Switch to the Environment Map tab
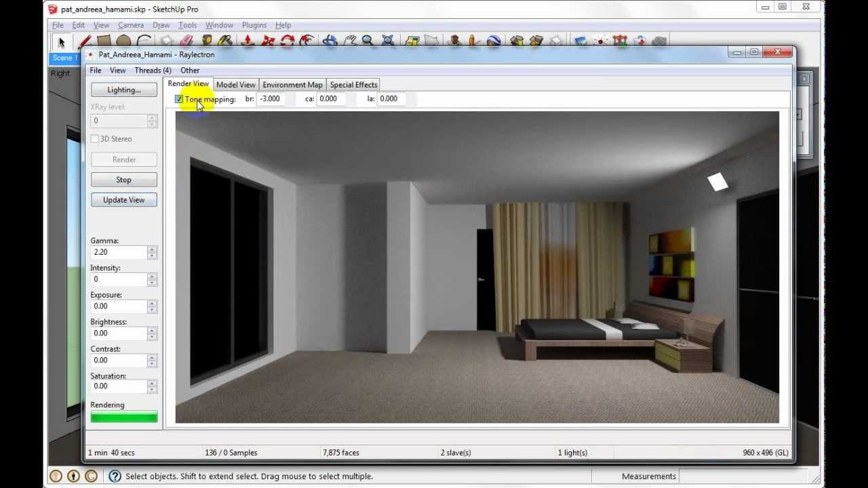The height and width of the screenshot is (488, 868). coord(292,85)
